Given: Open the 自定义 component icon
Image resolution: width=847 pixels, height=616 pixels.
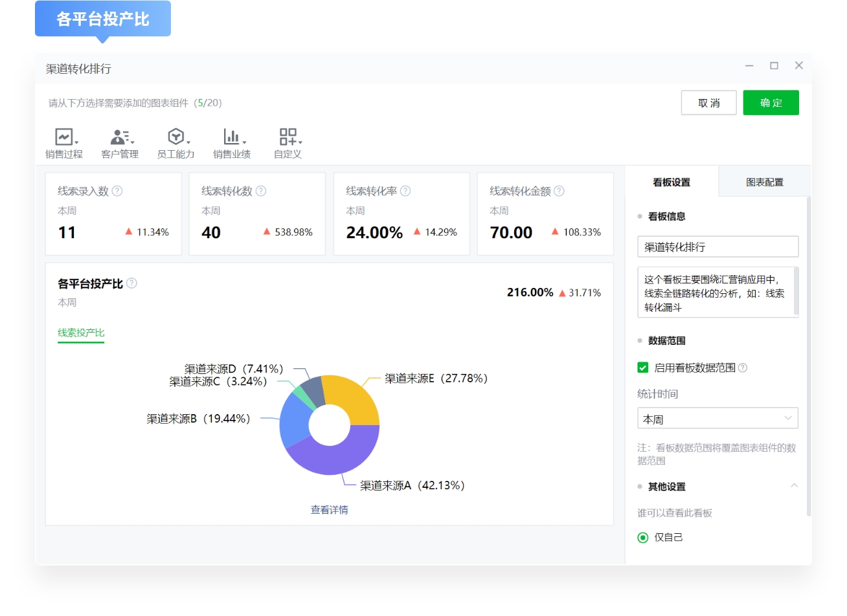Looking at the screenshot, I should (x=287, y=137).
